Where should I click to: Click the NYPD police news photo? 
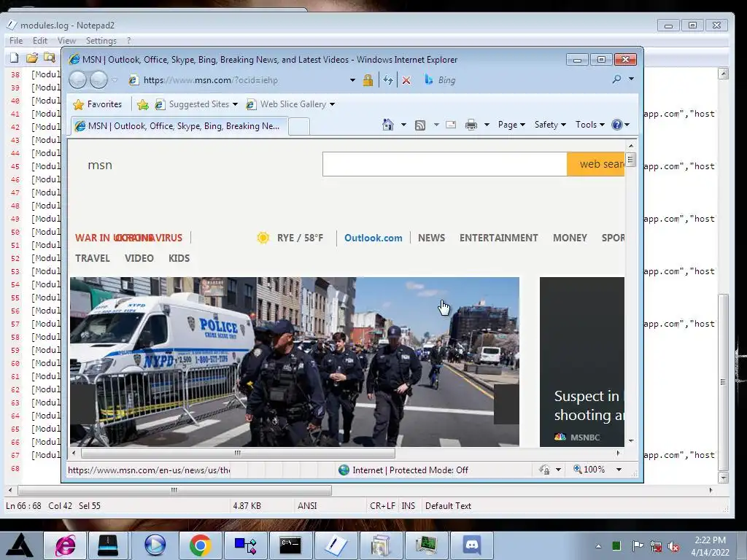point(295,362)
